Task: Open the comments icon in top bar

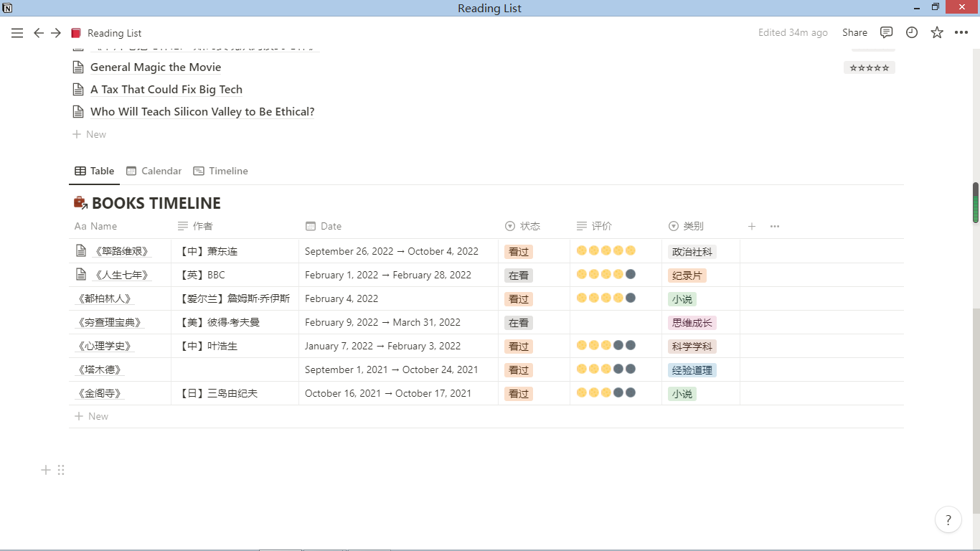Action: coord(887,33)
